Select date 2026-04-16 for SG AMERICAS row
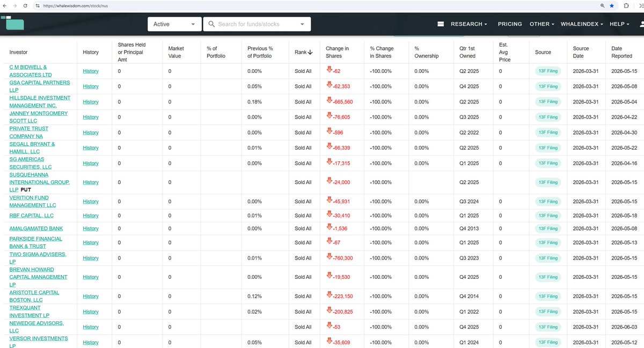 [625, 163]
